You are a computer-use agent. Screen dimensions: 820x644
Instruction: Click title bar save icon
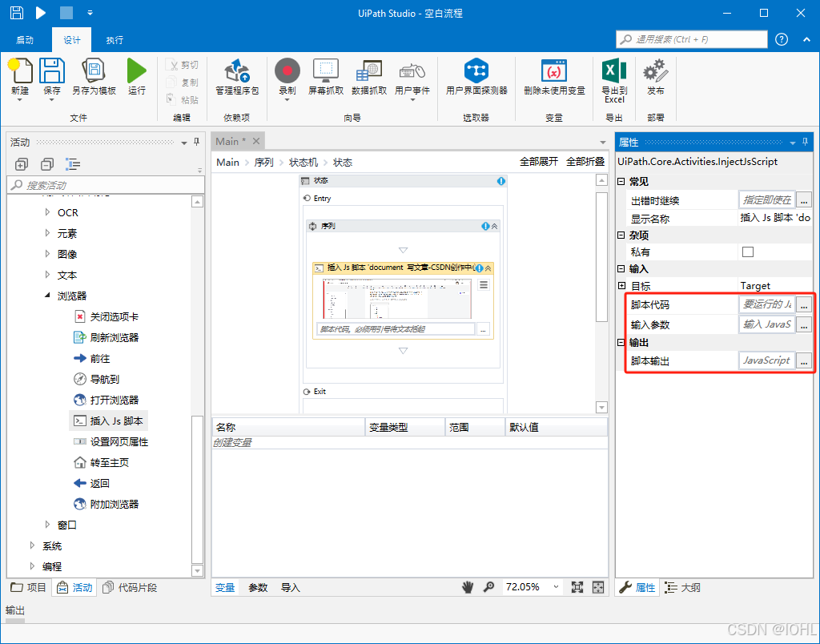(x=17, y=13)
